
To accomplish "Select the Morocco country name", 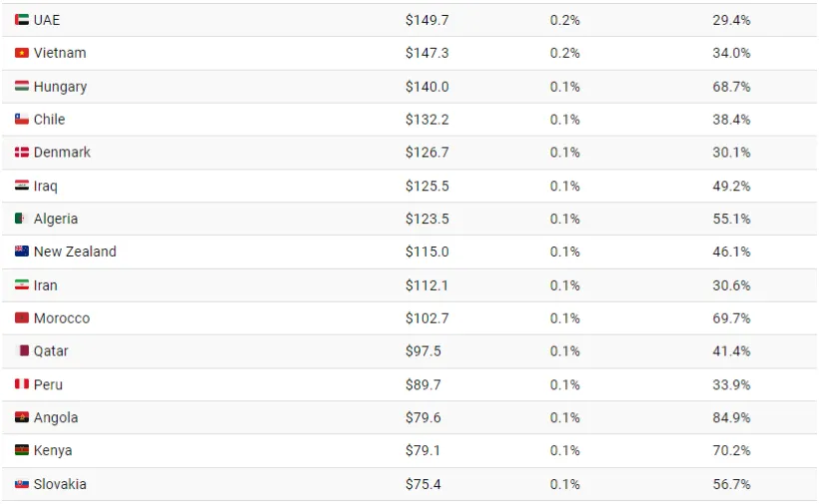I will click(62, 318).
